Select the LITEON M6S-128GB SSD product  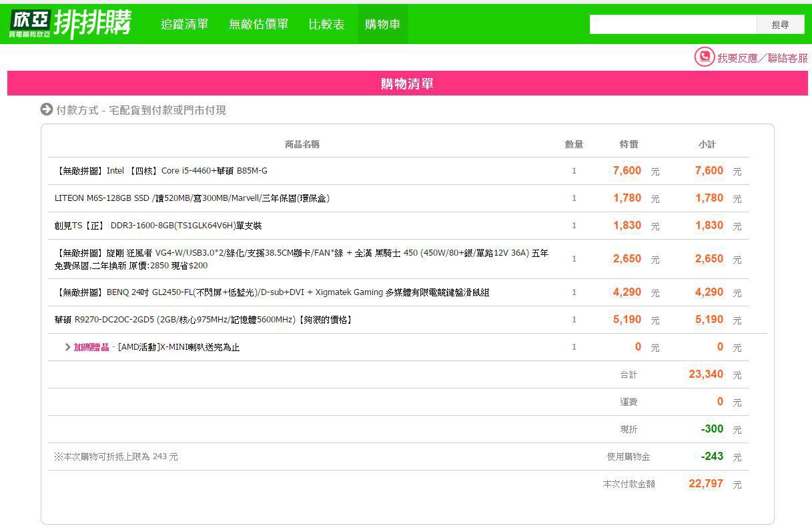[x=192, y=198]
